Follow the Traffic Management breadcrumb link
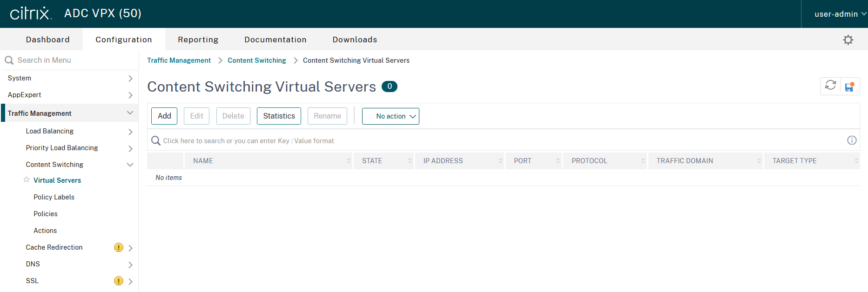 click(x=179, y=60)
